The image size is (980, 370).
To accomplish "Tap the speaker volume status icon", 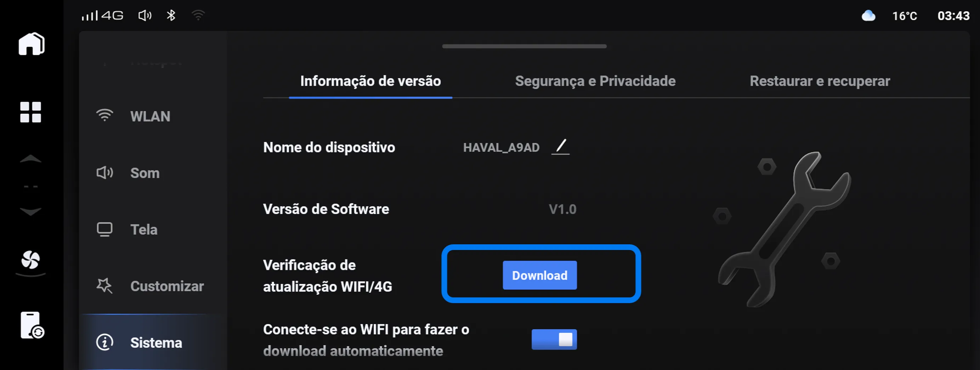I will 145,16.
